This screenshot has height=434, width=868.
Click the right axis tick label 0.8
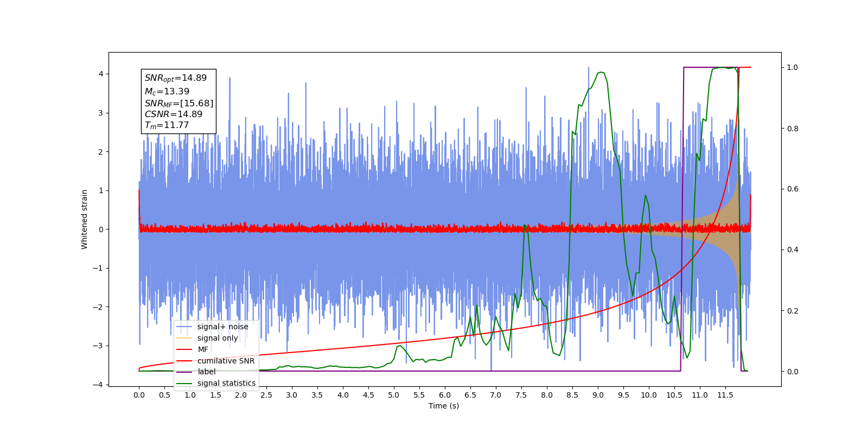pos(793,129)
